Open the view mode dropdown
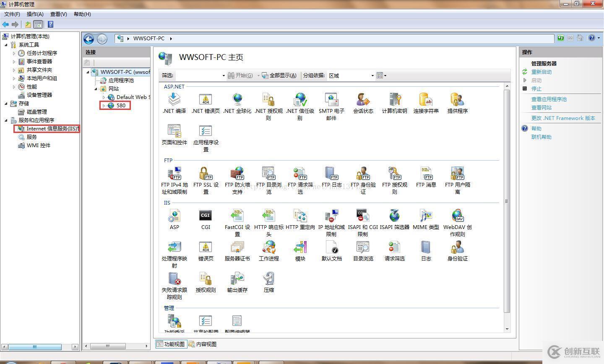The width and height of the screenshot is (604, 364). [381, 75]
